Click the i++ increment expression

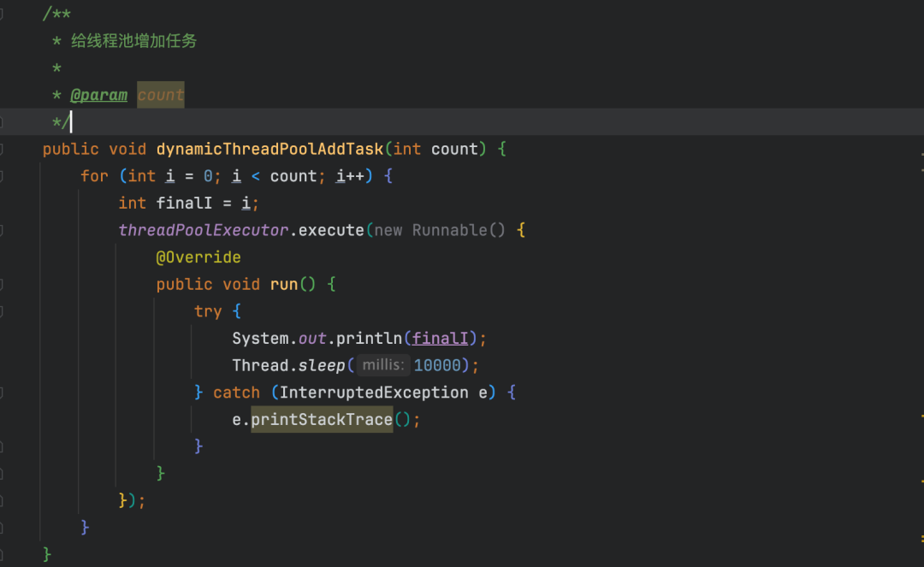[x=350, y=176]
